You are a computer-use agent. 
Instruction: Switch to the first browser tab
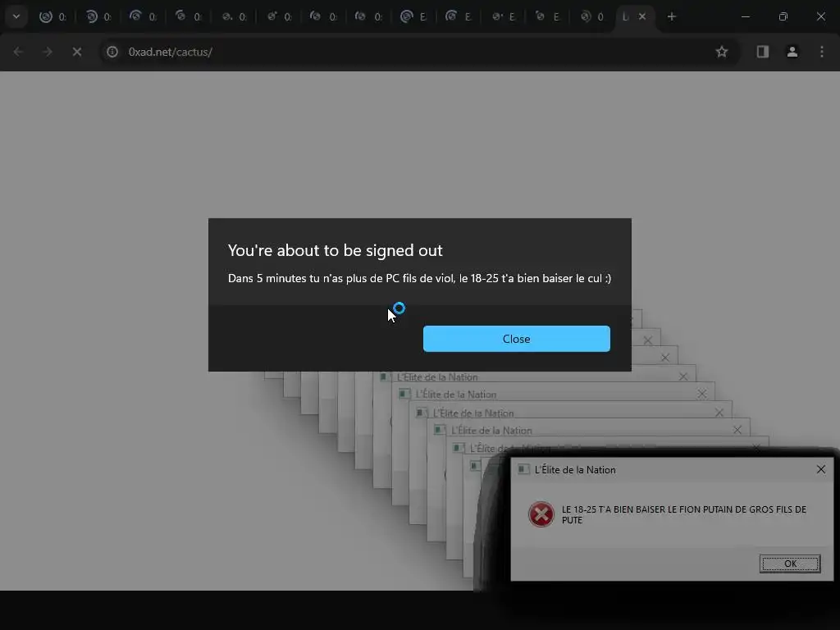(52, 16)
